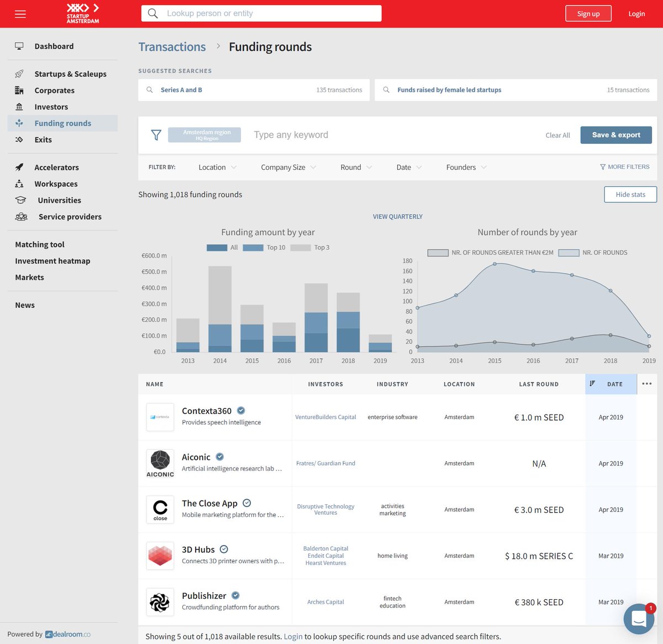Viewport: 663px width, 644px height.
Task: Open MORE FILTERS
Action: pos(625,166)
